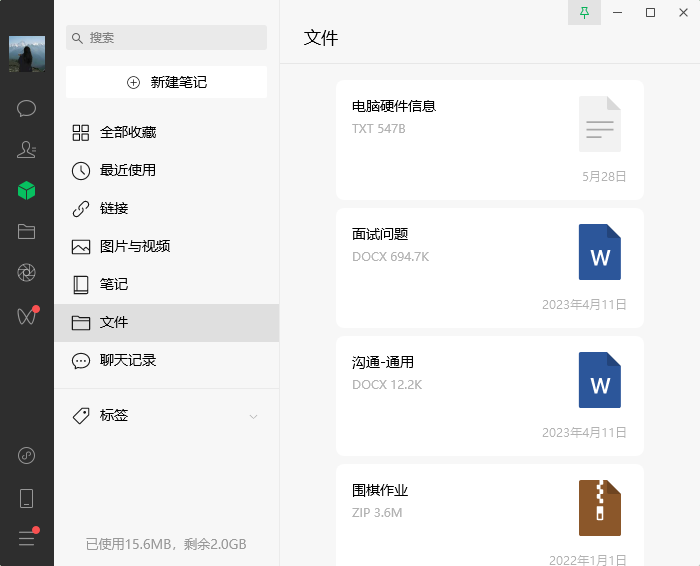Click the mobile phone icon in sidebar
This screenshot has width=700, height=566.
click(26, 498)
